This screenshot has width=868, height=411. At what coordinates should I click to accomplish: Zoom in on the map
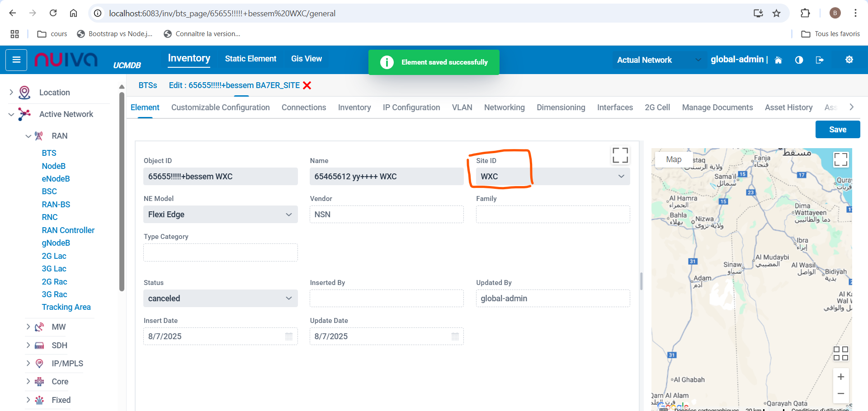[840, 377]
